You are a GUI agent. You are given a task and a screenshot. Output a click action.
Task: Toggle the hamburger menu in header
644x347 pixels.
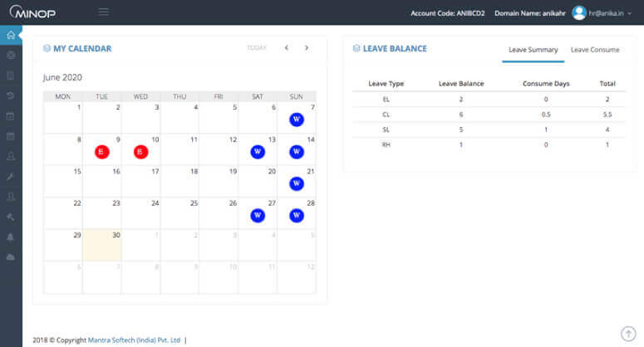104,12
